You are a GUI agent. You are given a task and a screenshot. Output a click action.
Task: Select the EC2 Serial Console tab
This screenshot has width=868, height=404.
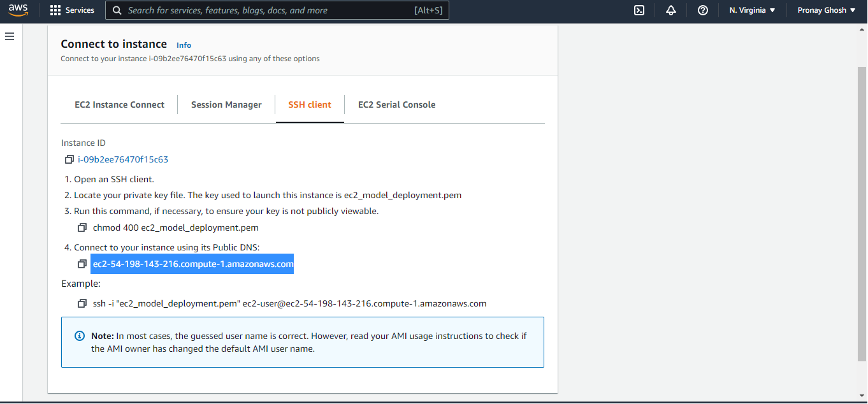tap(396, 104)
